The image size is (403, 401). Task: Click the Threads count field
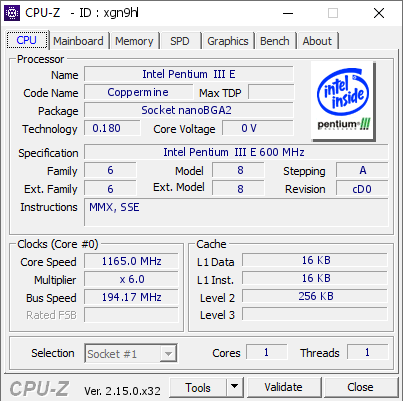[368, 352]
